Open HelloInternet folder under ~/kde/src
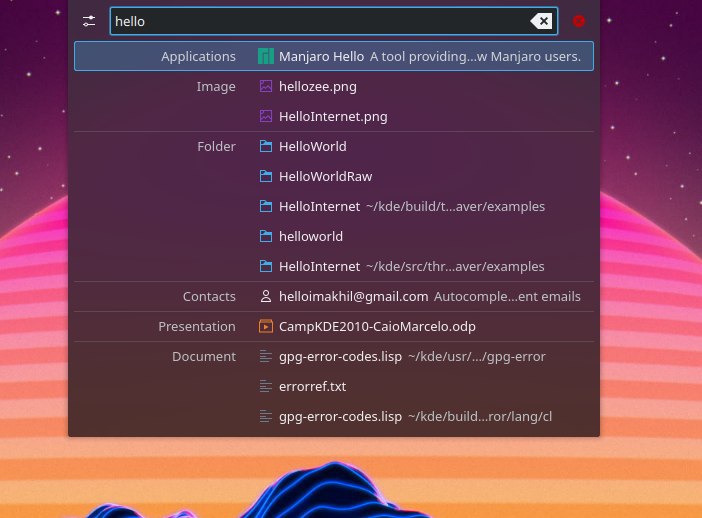Image resolution: width=702 pixels, height=518 pixels. pos(334,266)
